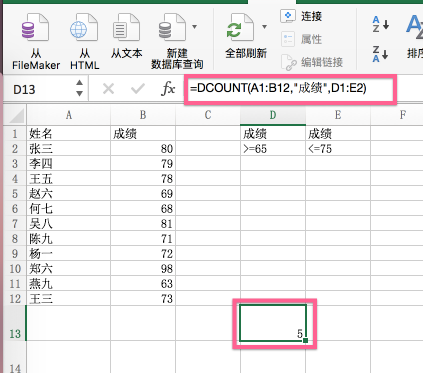Viewport: 423px width, 373px height.
Task: Select row 7 header
Action: click(15, 223)
